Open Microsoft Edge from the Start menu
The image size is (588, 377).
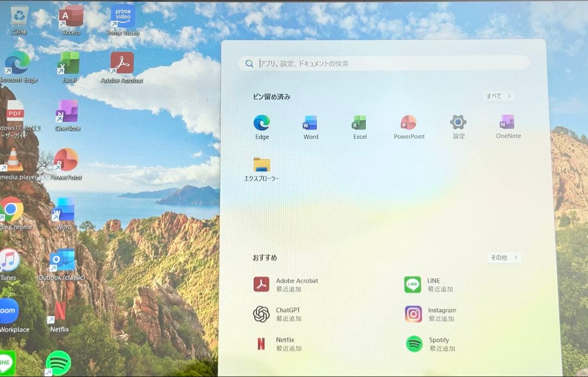261,127
